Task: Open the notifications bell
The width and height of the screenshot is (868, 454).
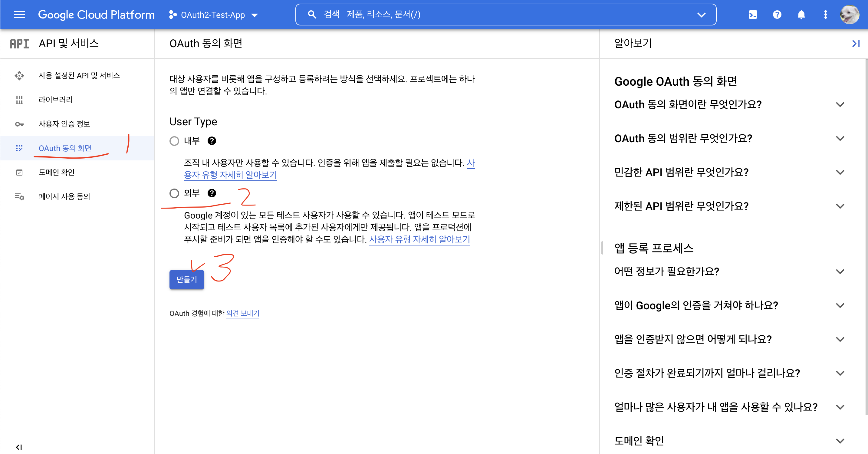Action: tap(801, 15)
